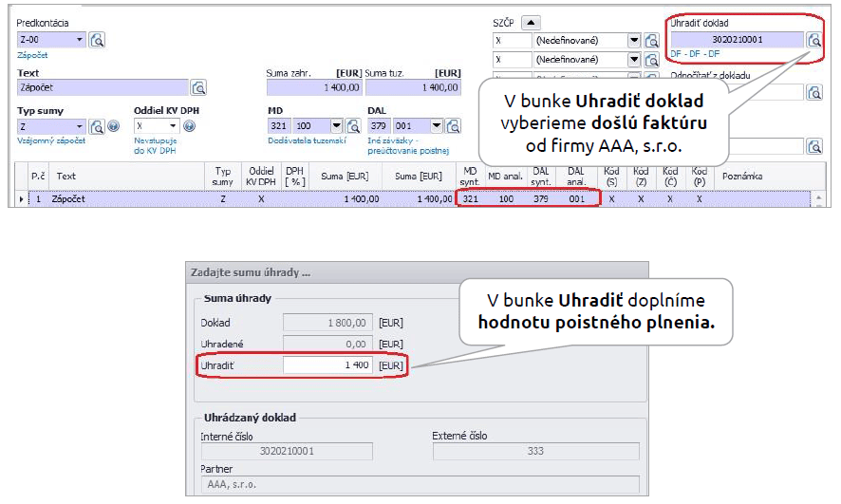Screen dimensions: 841x504
Task: Click the Uhradiť amount input field
Action: click(x=328, y=365)
